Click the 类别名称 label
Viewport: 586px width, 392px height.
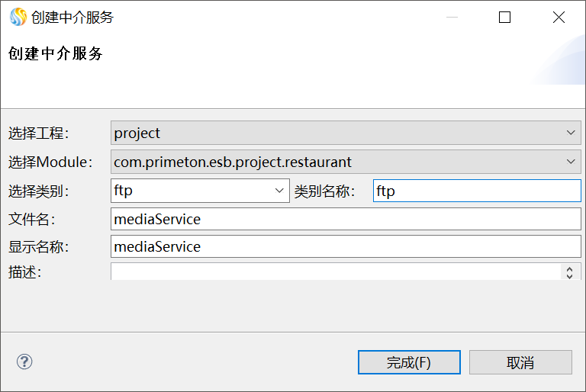[325, 191]
